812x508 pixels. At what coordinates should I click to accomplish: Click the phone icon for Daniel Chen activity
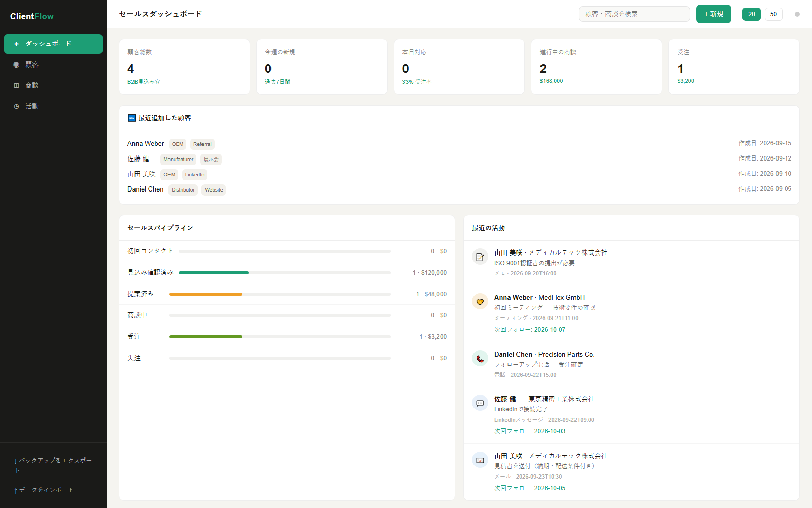coord(480,359)
